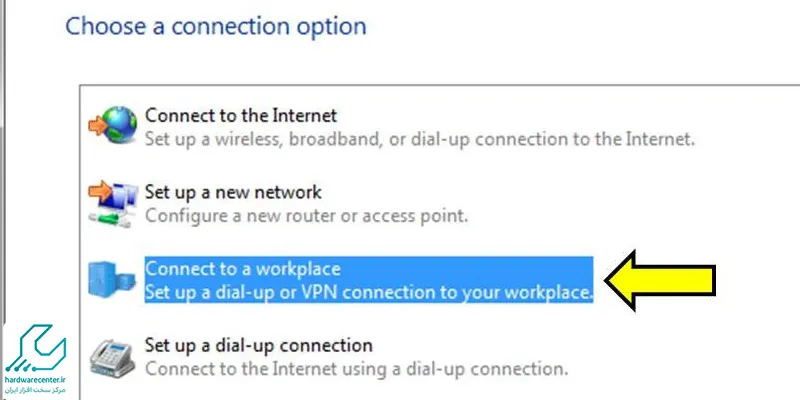800x400 pixels.
Task: Click the globe icon for Connect to the Internet
Action: pos(113,126)
